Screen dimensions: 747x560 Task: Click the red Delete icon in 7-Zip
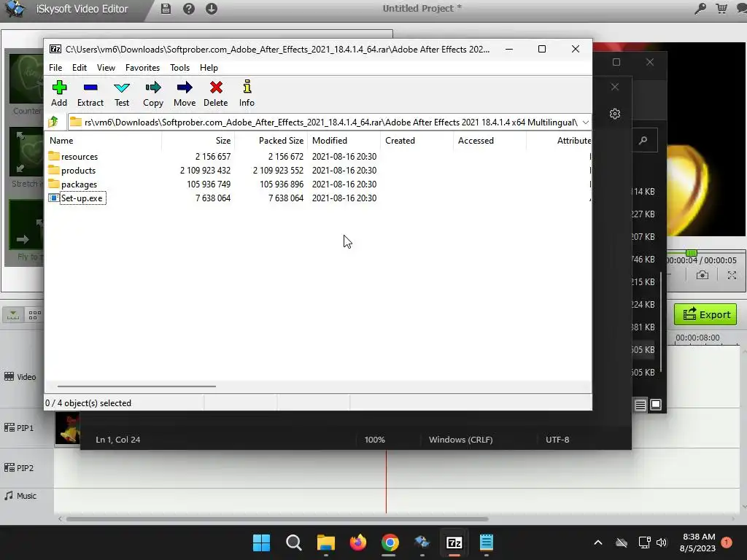pos(216,93)
